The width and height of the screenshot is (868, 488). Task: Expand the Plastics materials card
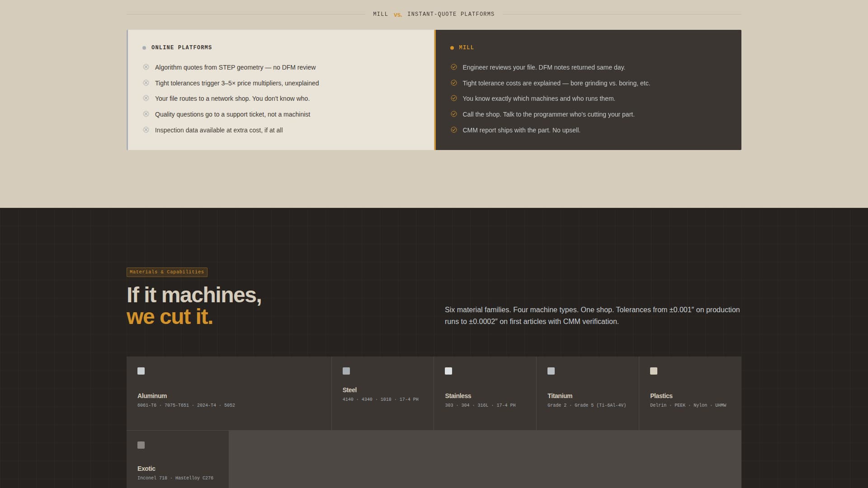click(690, 393)
